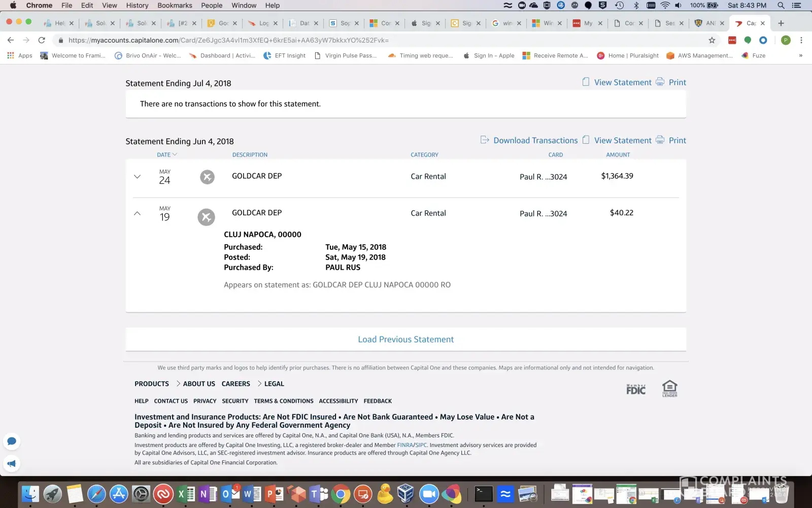Viewport: 812px width, 508px height.
Task: Collapse the May 19 GOLDCAR DEP transaction
Action: coord(137,213)
